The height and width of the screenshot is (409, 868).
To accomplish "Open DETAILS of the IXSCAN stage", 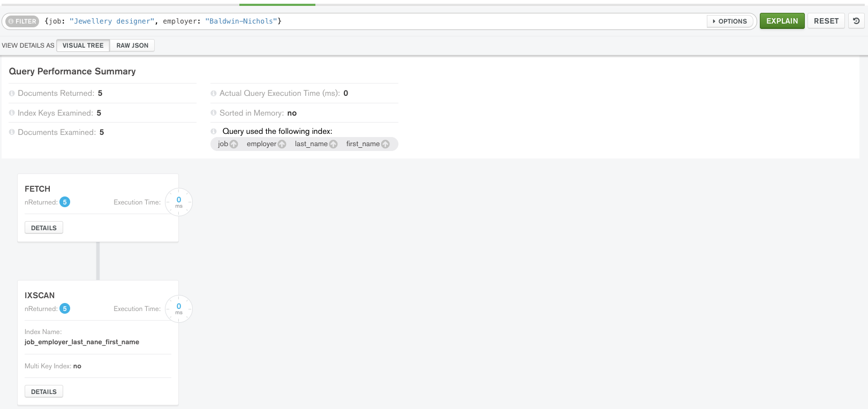I will pyautogui.click(x=44, y=391).
